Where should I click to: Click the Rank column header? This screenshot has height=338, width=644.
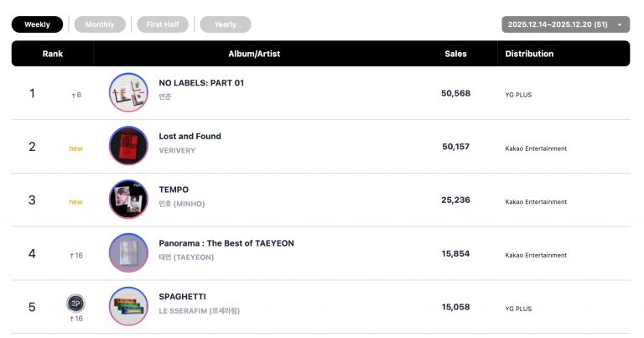[53, 54]
